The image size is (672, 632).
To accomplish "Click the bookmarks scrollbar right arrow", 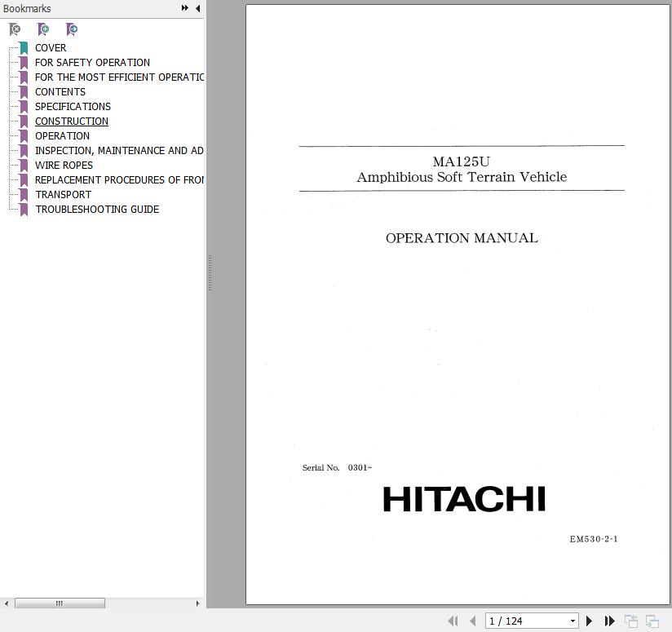I will tap(197, 603).
